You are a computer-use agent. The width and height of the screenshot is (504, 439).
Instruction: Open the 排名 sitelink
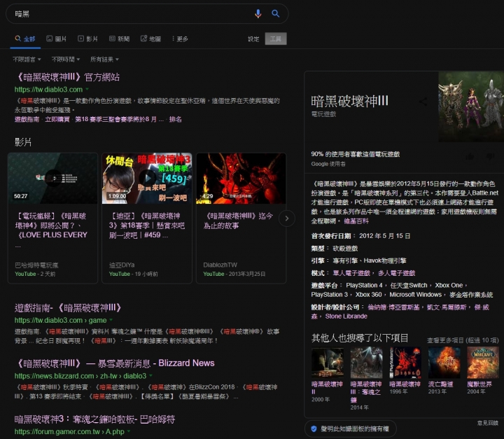coord(176,119)
